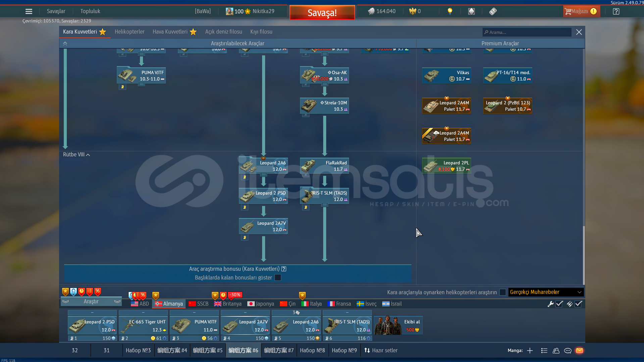Open the help question mark icon
Image resolution: width=644 pixels, height=362 pixels.
coord(616,11)
